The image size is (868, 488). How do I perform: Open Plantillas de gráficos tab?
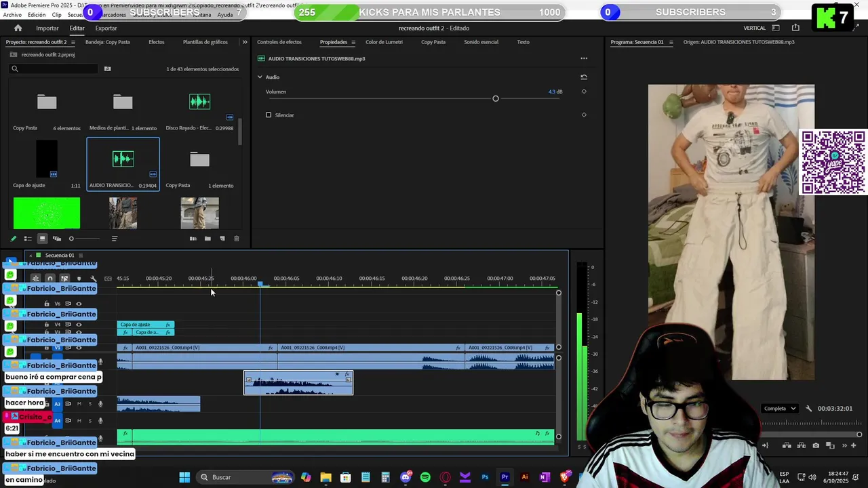[x=205, y=42]
